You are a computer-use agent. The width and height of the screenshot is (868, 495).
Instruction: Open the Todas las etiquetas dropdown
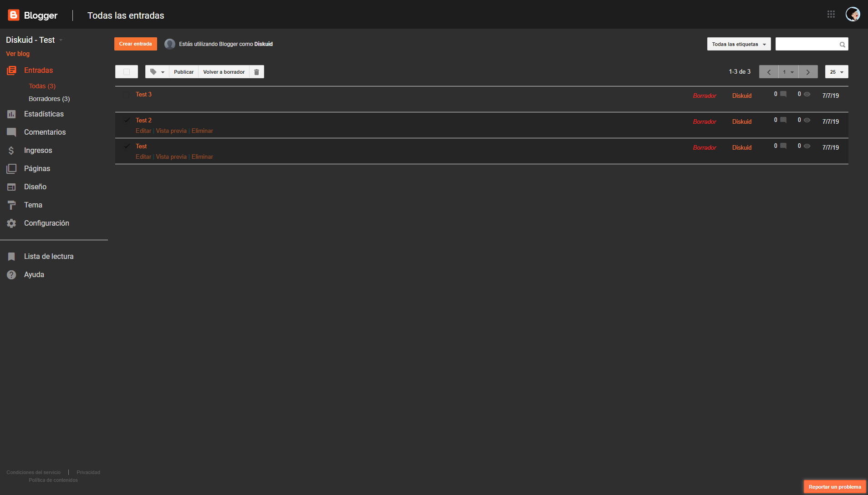[x=738, y=44]
